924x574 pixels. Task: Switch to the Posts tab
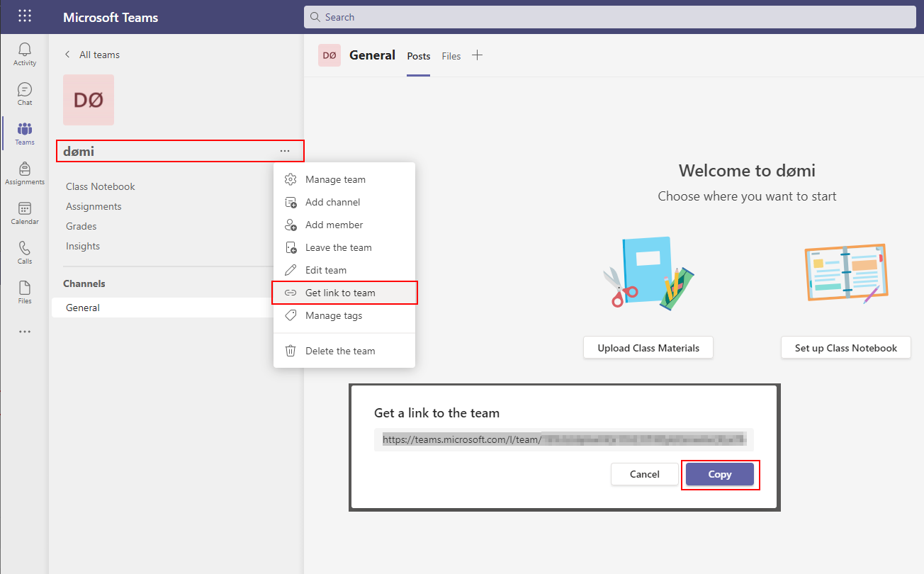[x=418, y=56]
